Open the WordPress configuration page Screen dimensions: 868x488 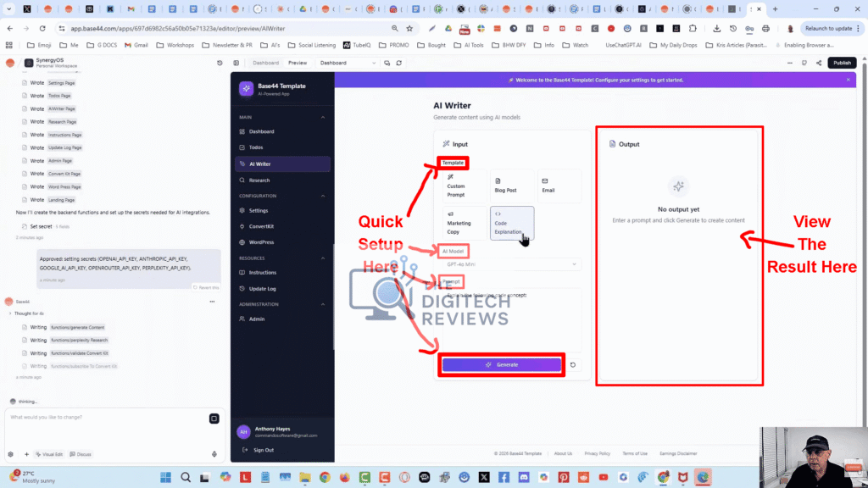click(x=271, y=241)
